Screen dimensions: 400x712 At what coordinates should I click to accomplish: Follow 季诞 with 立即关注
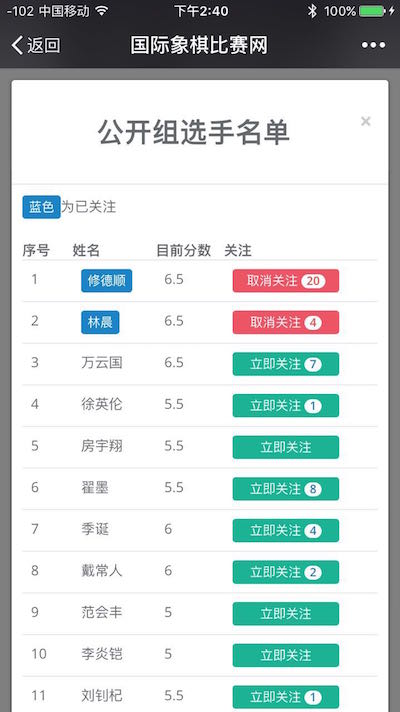(286, 530)
